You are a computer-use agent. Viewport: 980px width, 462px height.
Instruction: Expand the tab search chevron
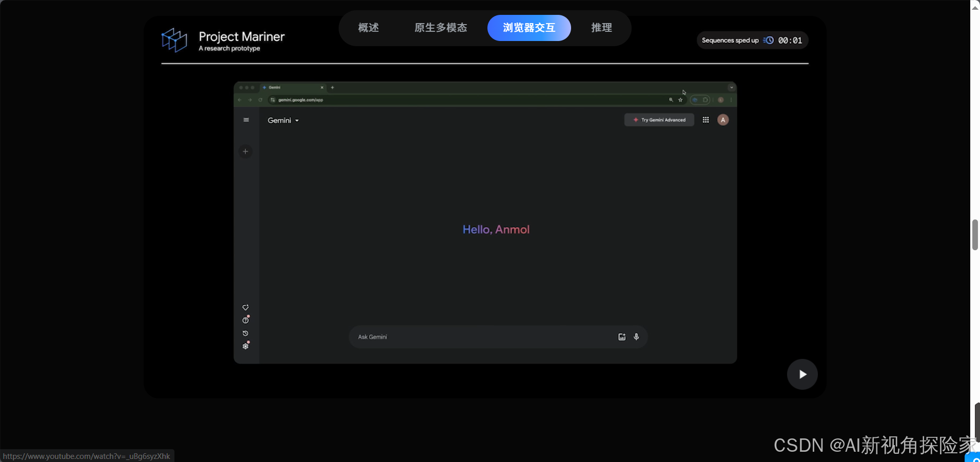click(x=731, y=88)
